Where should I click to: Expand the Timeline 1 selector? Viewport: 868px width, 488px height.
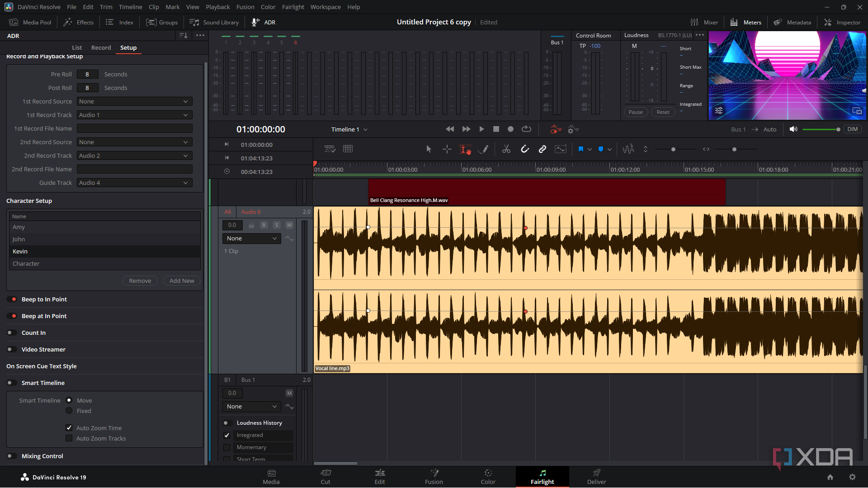point(349,130)
